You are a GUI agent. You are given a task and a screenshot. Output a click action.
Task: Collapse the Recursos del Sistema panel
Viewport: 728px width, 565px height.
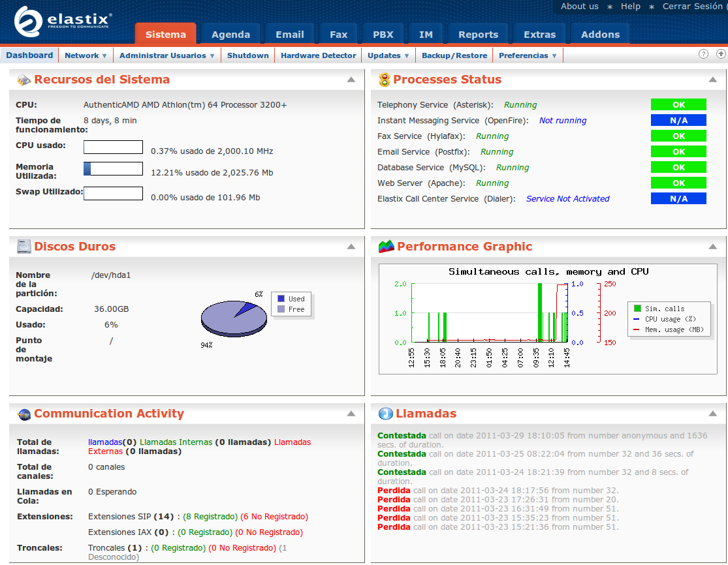coord(351,80)
